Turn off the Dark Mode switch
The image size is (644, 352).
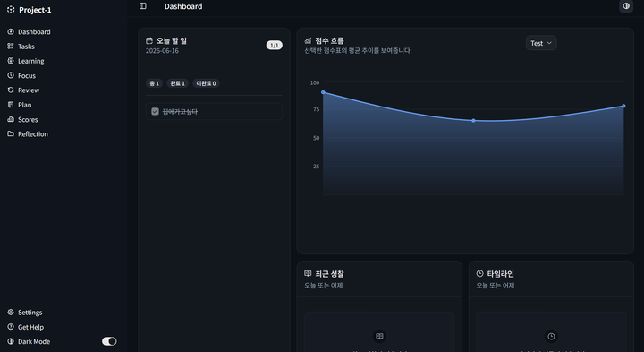(109, 341)
